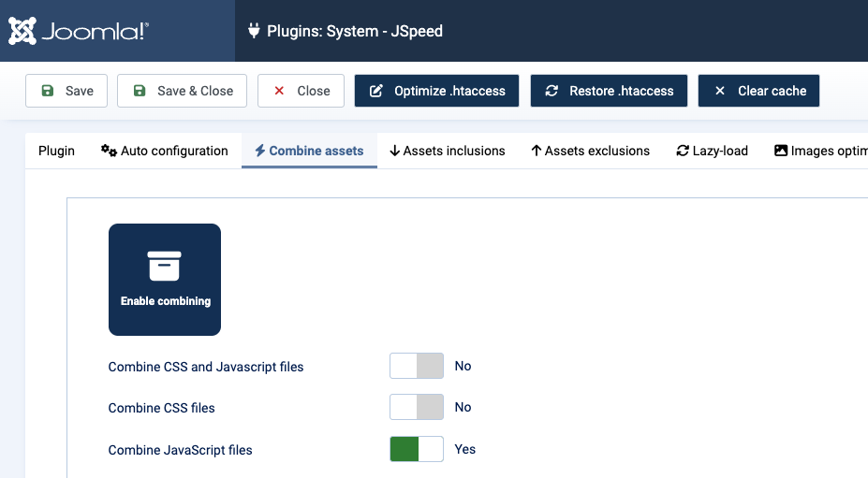Viewport: 868px width, 478px height.
Task: Click the Combine CSS and Javascript files label
Action: tap(206, 367)
